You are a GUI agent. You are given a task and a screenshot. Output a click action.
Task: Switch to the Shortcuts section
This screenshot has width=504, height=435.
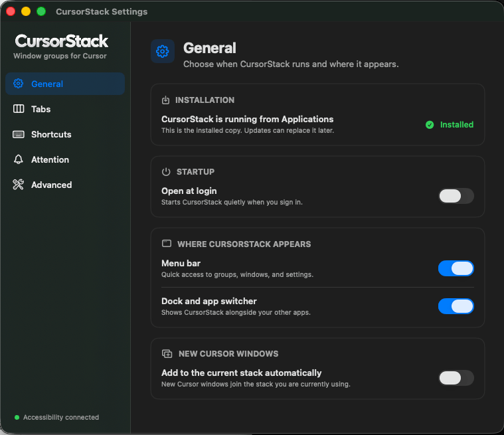(65, 134)
